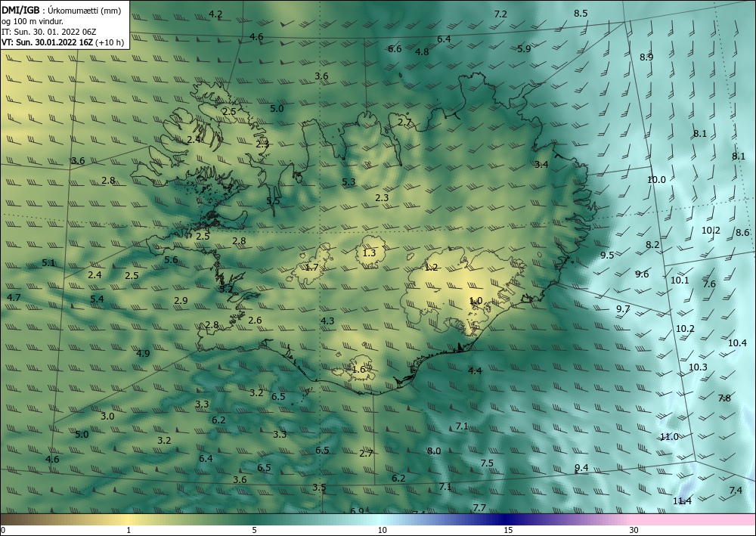Click the map value "5.1"
Viewport: 756px width, 536px height.
[48, 262]
